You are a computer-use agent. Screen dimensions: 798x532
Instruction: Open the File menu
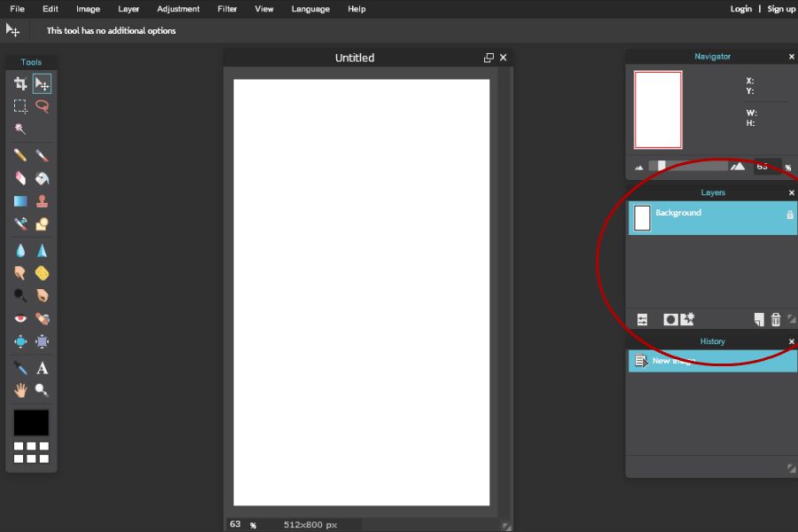click(x=18, y=9)
